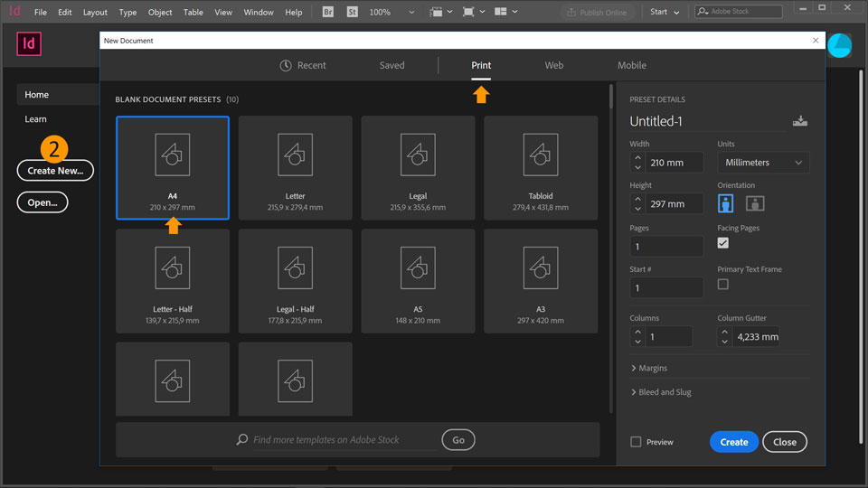Viewport: 868px width, 488px height.
Task: Switch to the Web tab
Action: pyautogui.click(x=554, y=65)
